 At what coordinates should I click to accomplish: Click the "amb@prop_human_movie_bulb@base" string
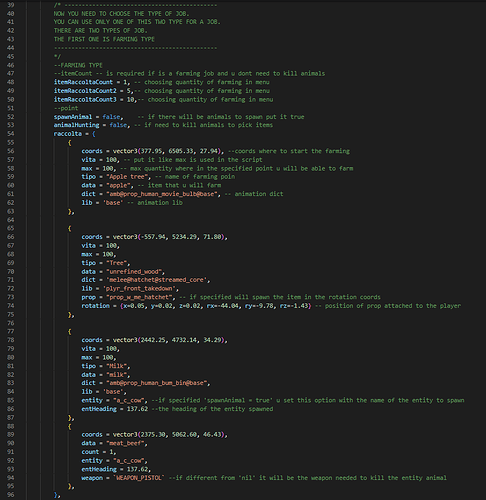click(x=161, y=194)
